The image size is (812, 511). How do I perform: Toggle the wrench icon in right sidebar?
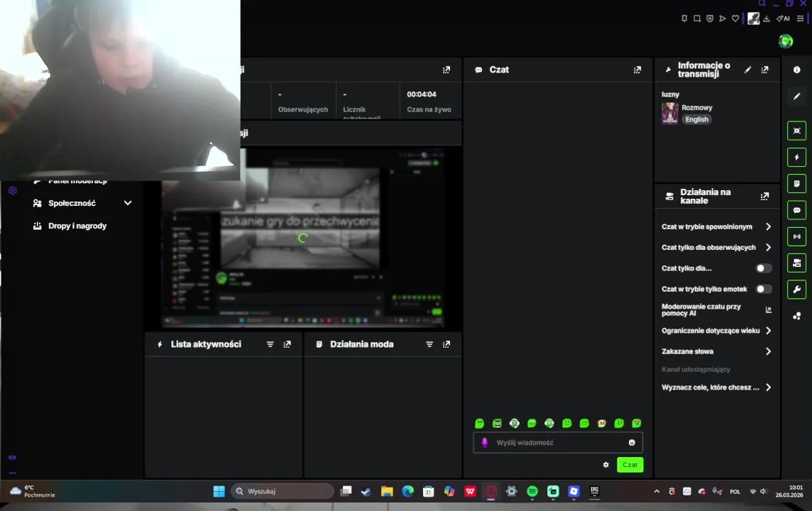(x=796, y=290)
